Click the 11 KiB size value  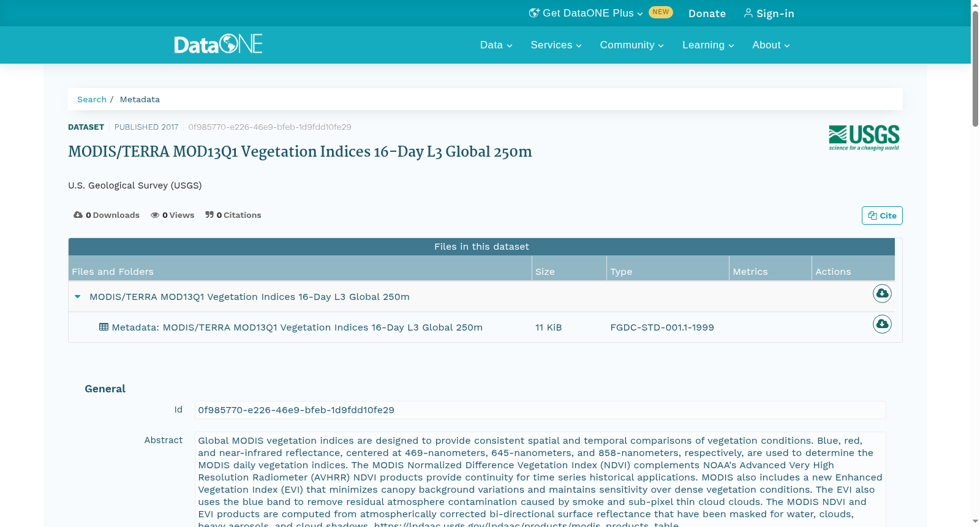tap(548, 327)
